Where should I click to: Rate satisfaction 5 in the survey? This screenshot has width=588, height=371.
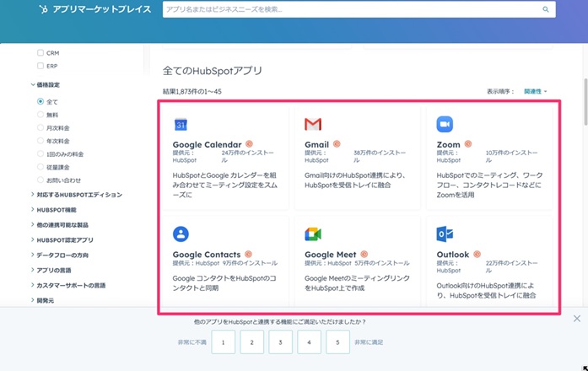[x=337, y=341]
